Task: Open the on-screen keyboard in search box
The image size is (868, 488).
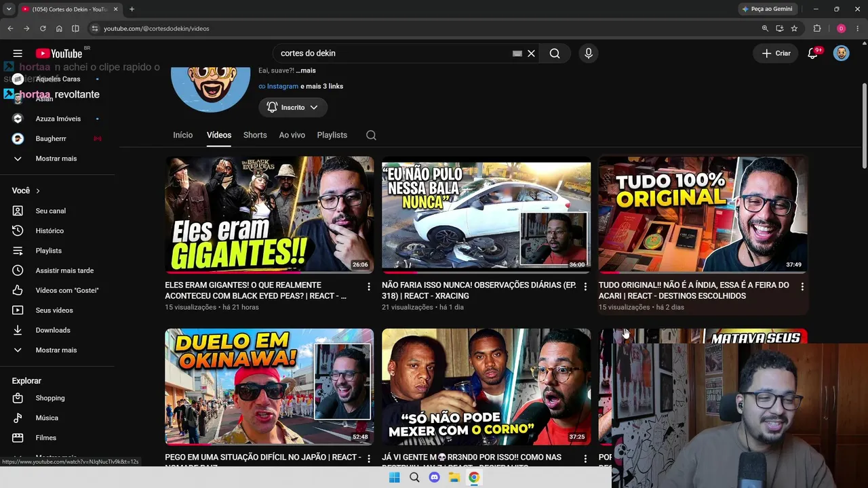Action: point(517,54)
